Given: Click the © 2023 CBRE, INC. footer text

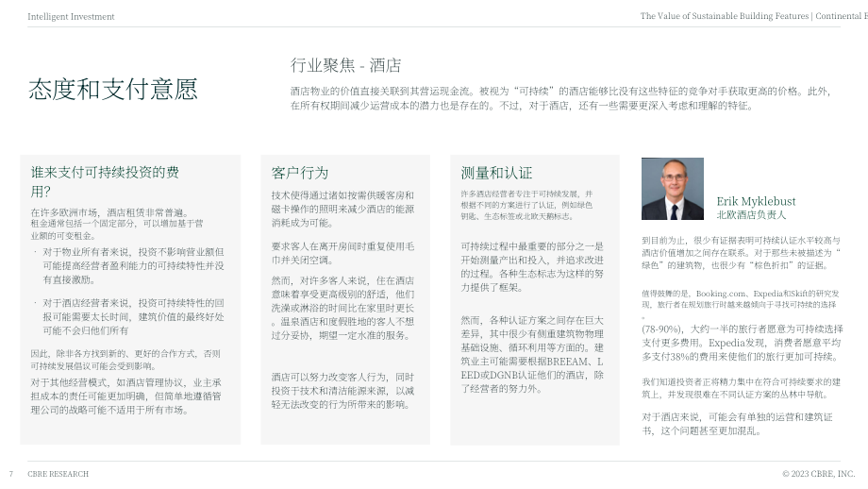Looking at the screenshot, I should click(818, 474).
